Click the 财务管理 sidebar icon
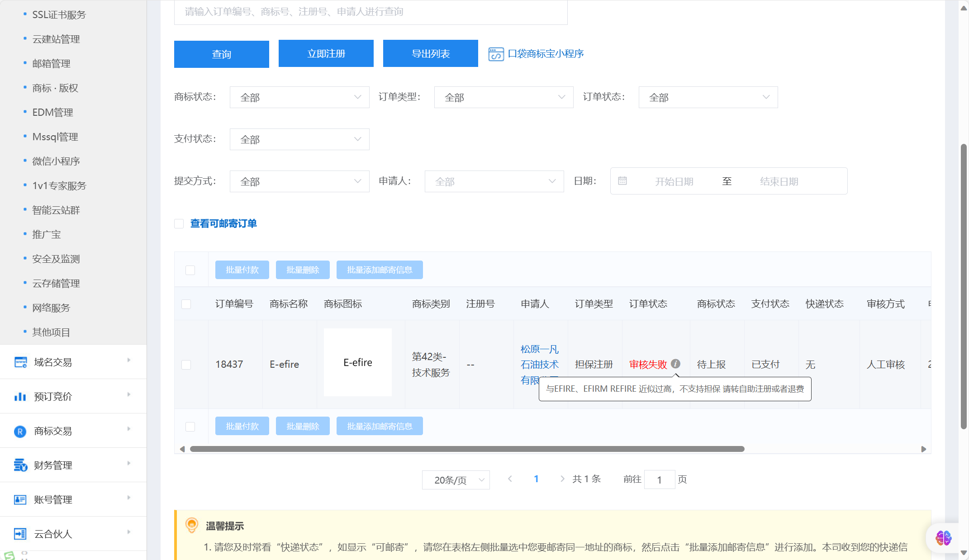This screenshot has width=969, height=560. pos(20,465)
